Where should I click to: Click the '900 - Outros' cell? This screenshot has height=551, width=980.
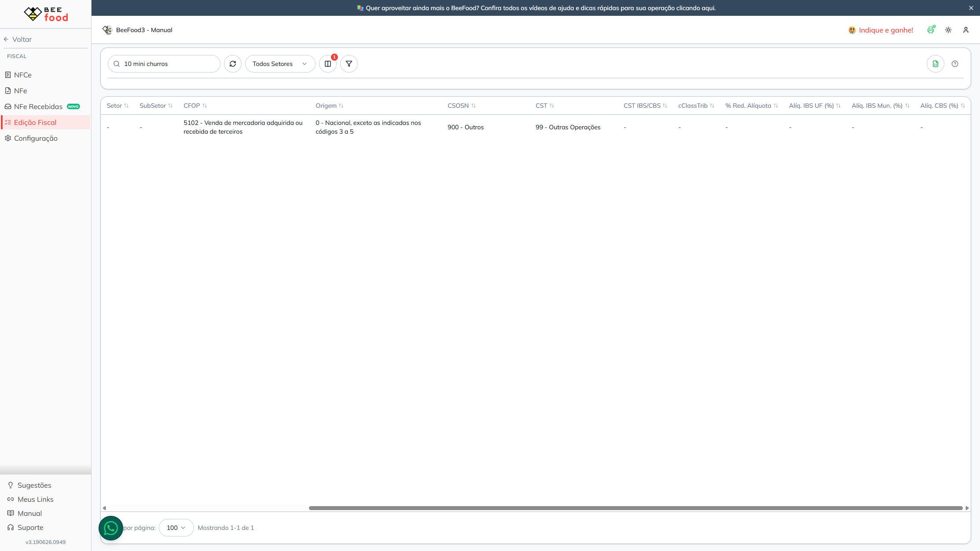(466, 127)
